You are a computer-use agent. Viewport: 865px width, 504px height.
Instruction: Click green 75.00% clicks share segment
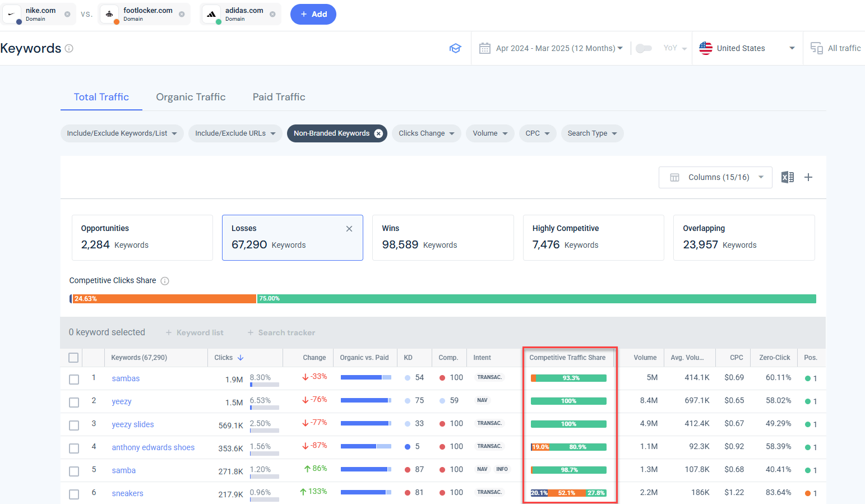(x=536, y=299)
